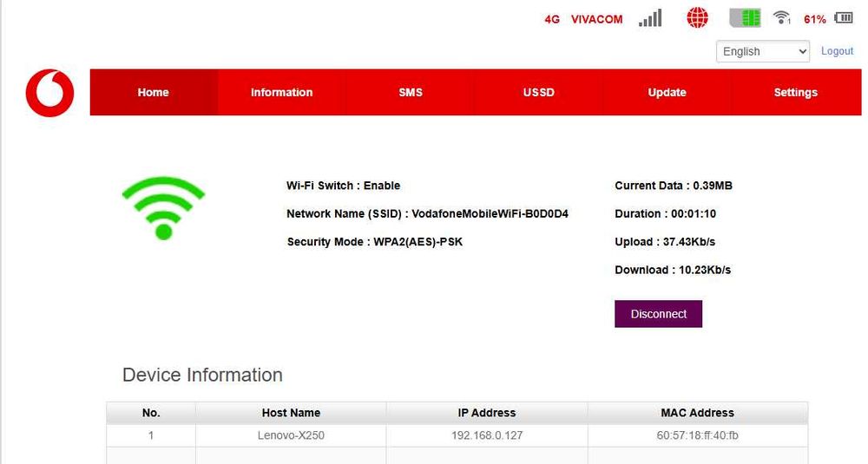
Task: Click the battery level icon
Action: tap(844, 18)
